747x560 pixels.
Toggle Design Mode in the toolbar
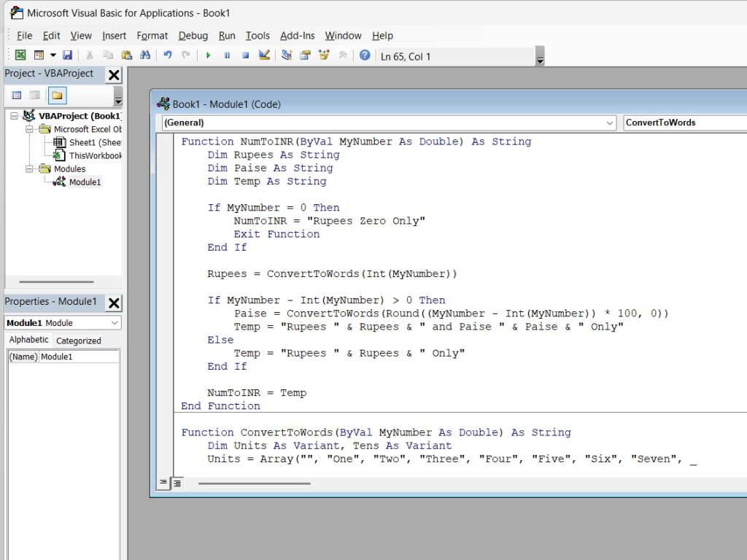click(x=264, y=55)
